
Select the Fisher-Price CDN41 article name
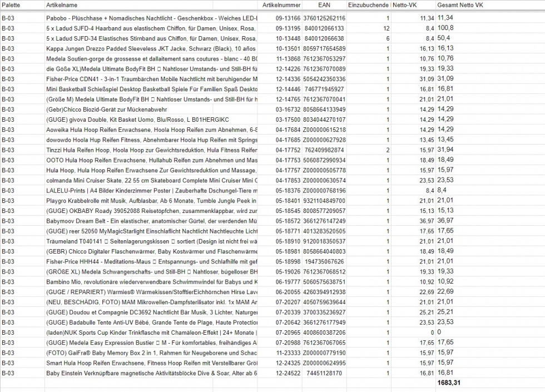pos(151,79)
